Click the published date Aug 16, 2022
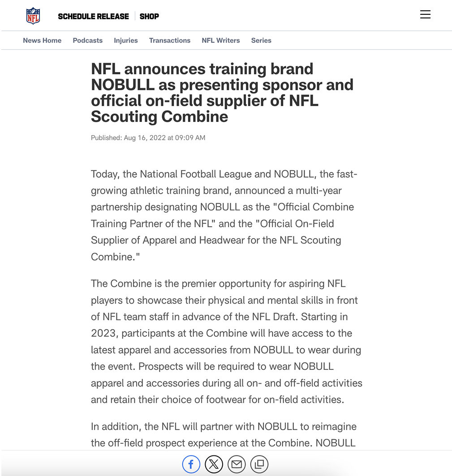The width and height of the screenshot is (452, 476). [x=148, y=138]
